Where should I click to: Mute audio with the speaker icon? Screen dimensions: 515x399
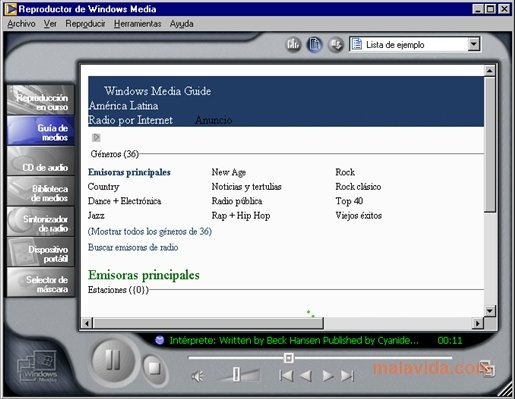pos(197,376)
